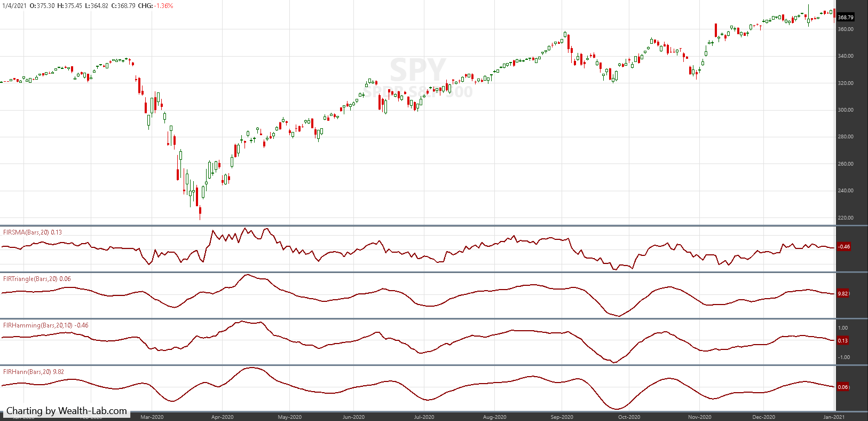Click the FIRSMA(Bars,20) pane label
Image resolution: width=868 pixels, height=421 pixels.
(x=33, y=232)
